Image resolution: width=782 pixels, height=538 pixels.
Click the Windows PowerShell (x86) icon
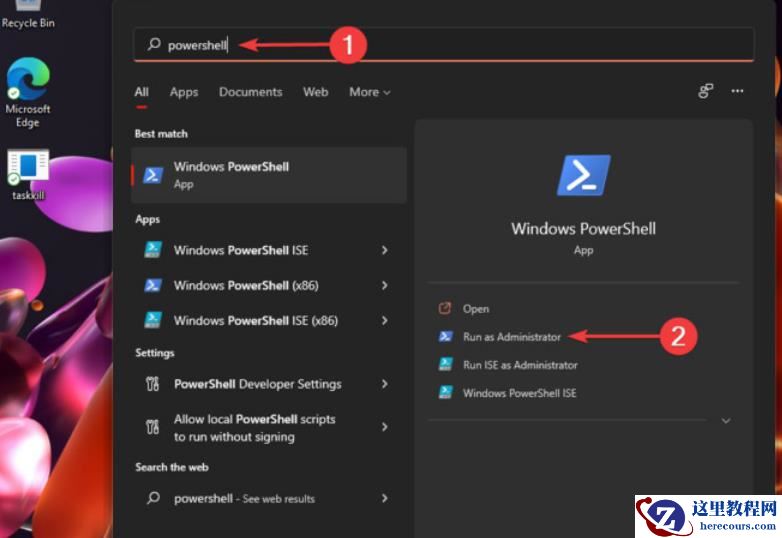point(153,285)
